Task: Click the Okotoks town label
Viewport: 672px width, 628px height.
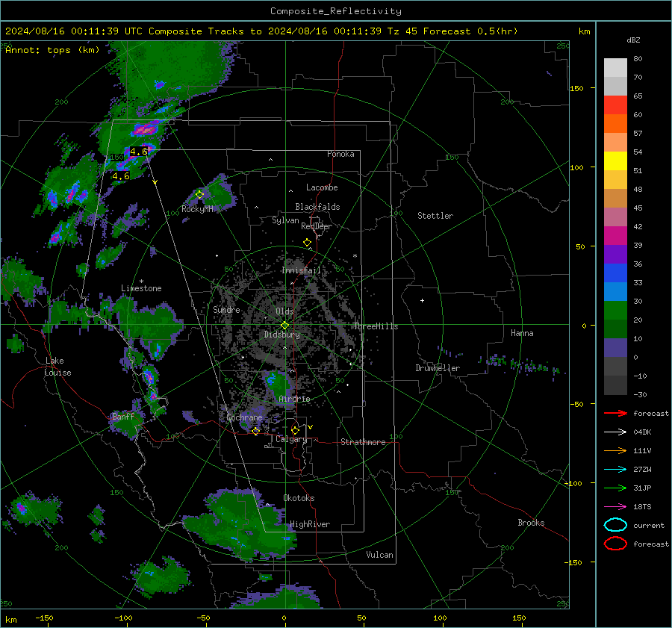Action: pyautogui.click(x=299, y=498)
